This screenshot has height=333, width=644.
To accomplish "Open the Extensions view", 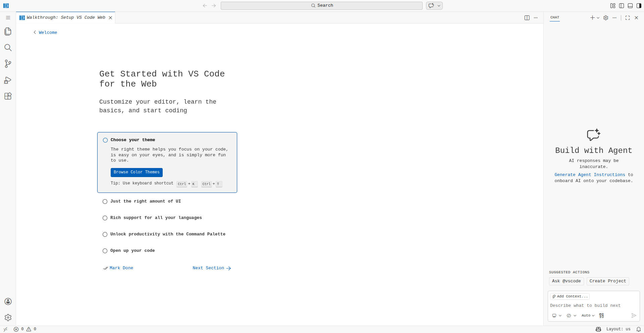I will click(x=8, y=96).
